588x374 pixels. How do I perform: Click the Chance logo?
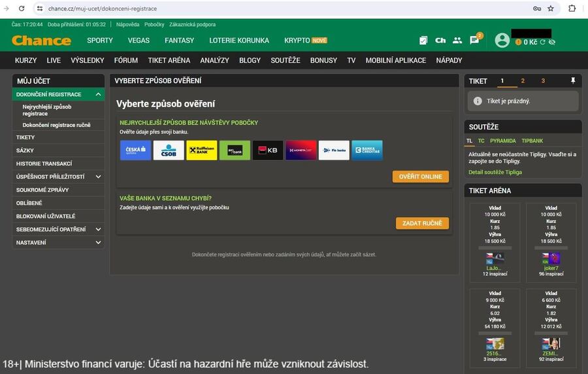coord(41,41)
